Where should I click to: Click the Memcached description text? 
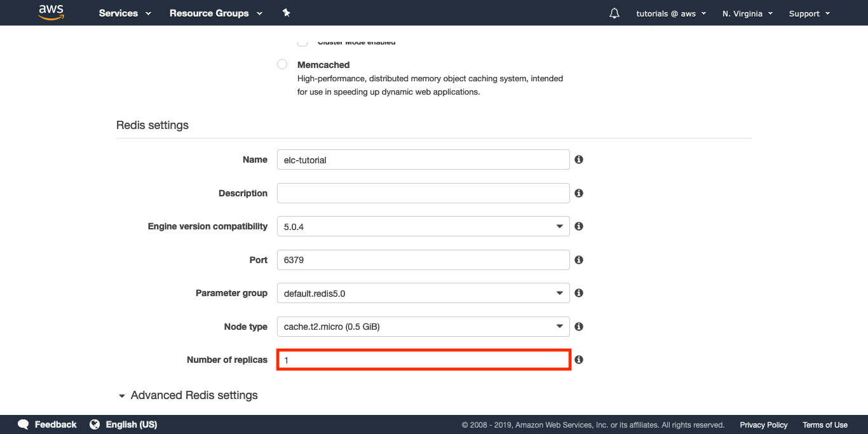(430, 85)
